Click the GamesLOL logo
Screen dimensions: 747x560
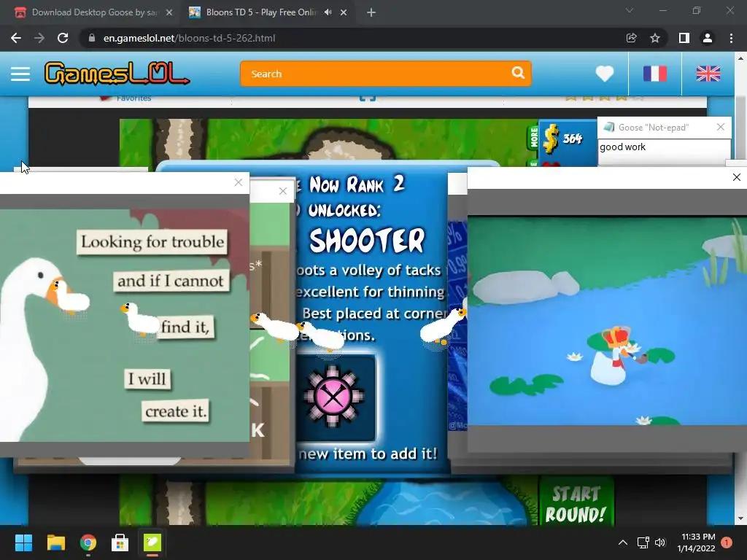click(117, 74)
